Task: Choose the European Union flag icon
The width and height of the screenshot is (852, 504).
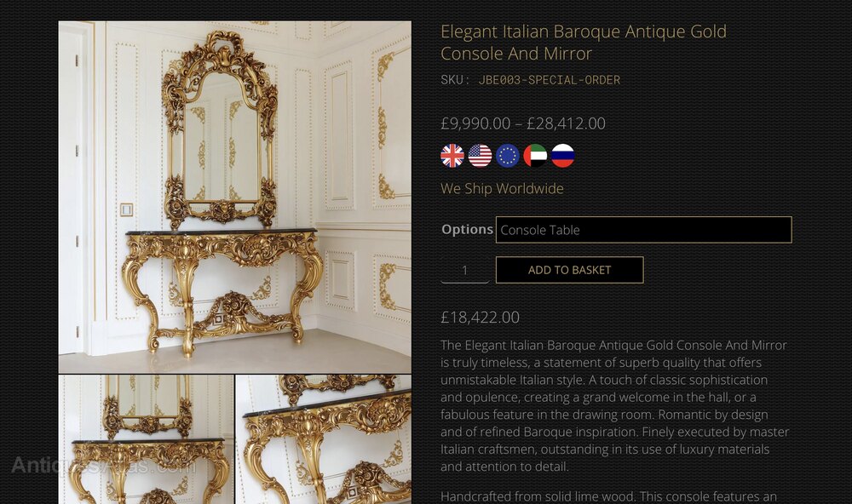Action: click(508, 156)
